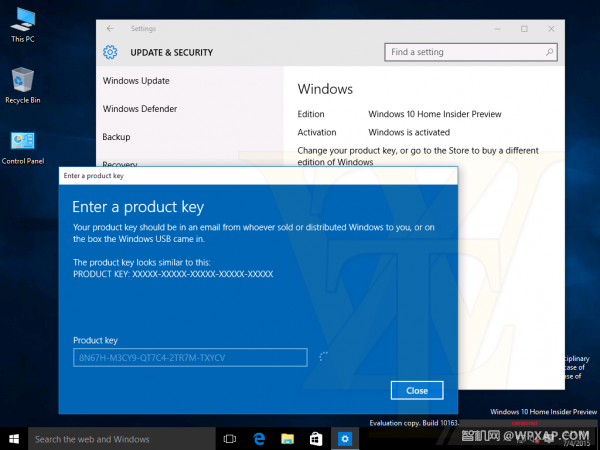Click the Product key input field
This screenshot has width=600, height=450.
[x=190, y=357]
